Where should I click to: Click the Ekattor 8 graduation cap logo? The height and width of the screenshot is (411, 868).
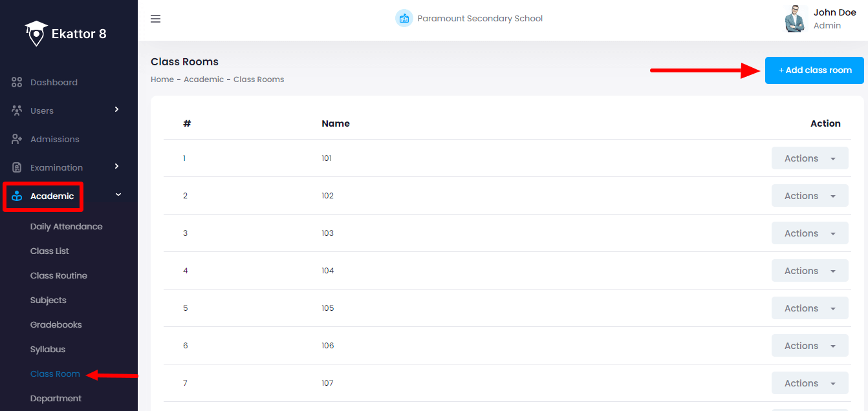click(x=36, y=34)
